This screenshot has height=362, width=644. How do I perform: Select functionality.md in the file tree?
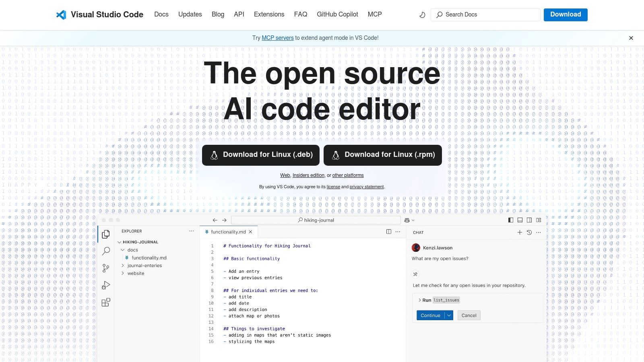149,258
